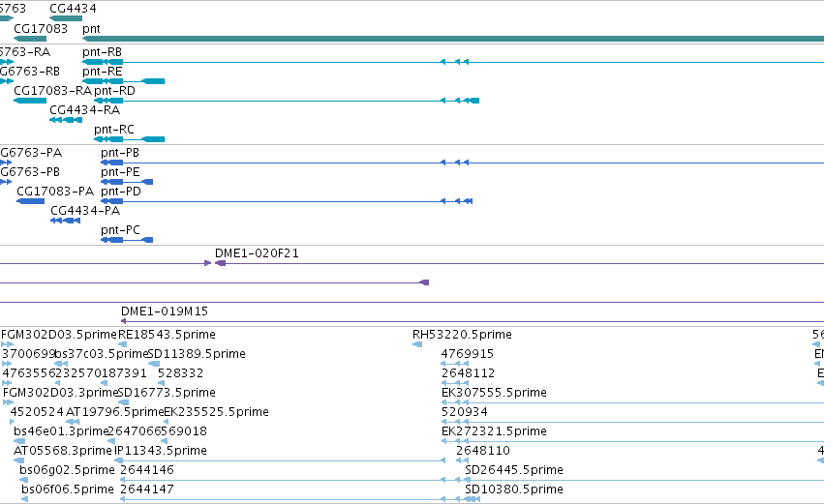Select the pnt-RD transcript
The width and height of the screenshot is (824, 504).
(x=287, y=101)
